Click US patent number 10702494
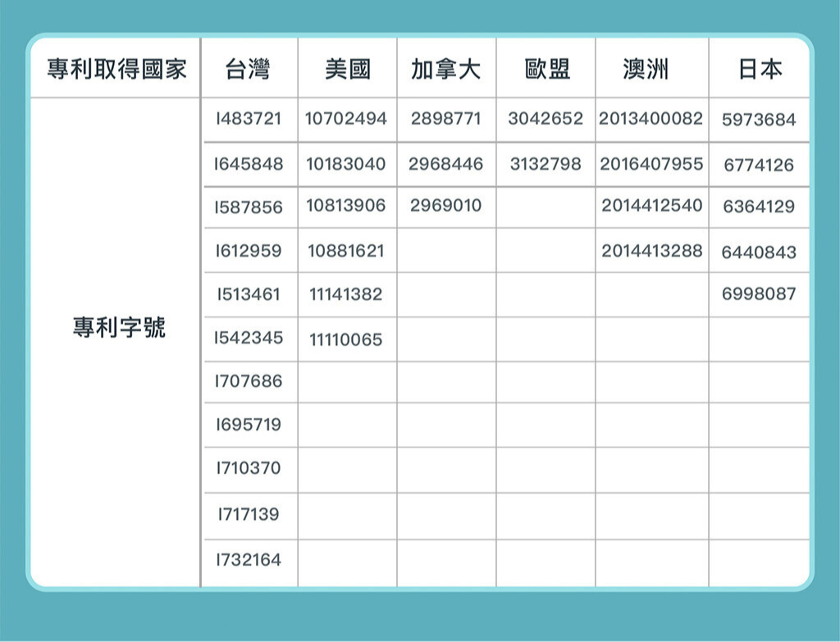This screenshot has height=642, width=840. tap(345, 119)
